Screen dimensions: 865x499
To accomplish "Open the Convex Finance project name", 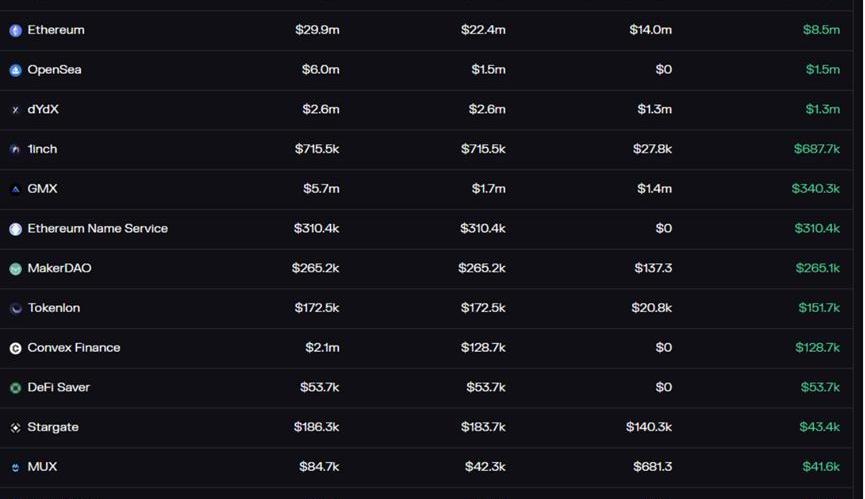I will [73, 348].
